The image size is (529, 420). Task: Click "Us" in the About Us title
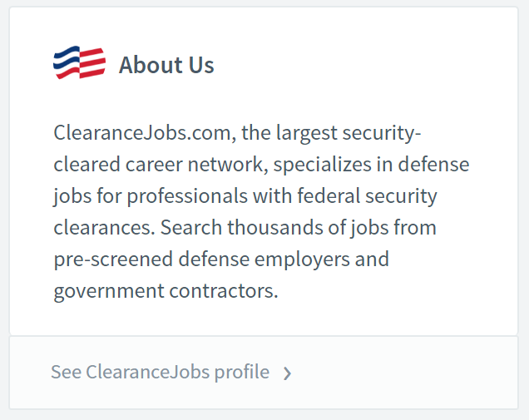click(x=201, y=64)
